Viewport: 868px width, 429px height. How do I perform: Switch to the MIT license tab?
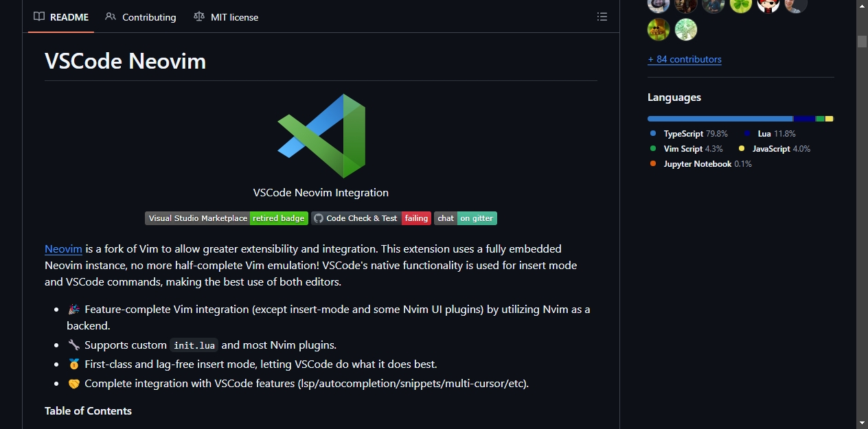click(226, 16)
